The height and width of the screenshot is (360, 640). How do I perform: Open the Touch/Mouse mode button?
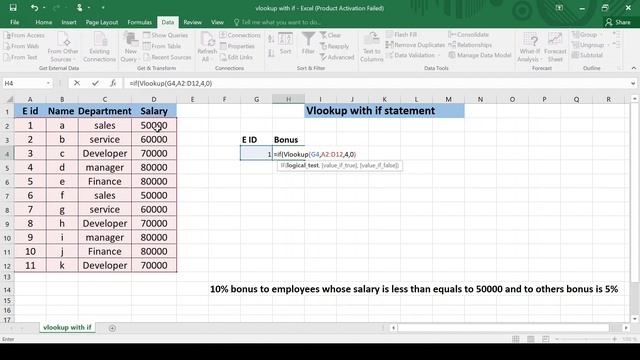79,8
